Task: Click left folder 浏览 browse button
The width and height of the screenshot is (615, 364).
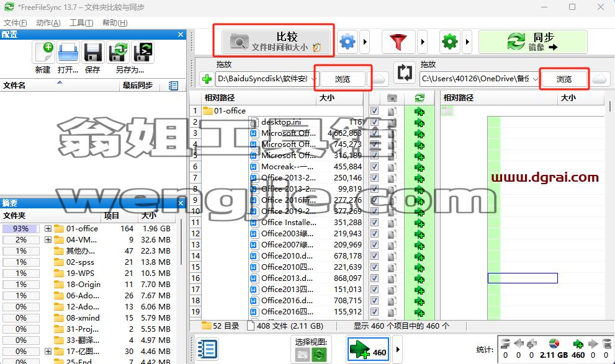Action: [343, 79]
